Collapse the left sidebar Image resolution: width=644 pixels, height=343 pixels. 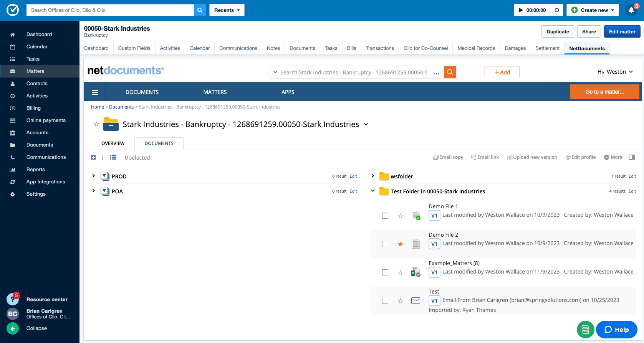pos(13,328)
